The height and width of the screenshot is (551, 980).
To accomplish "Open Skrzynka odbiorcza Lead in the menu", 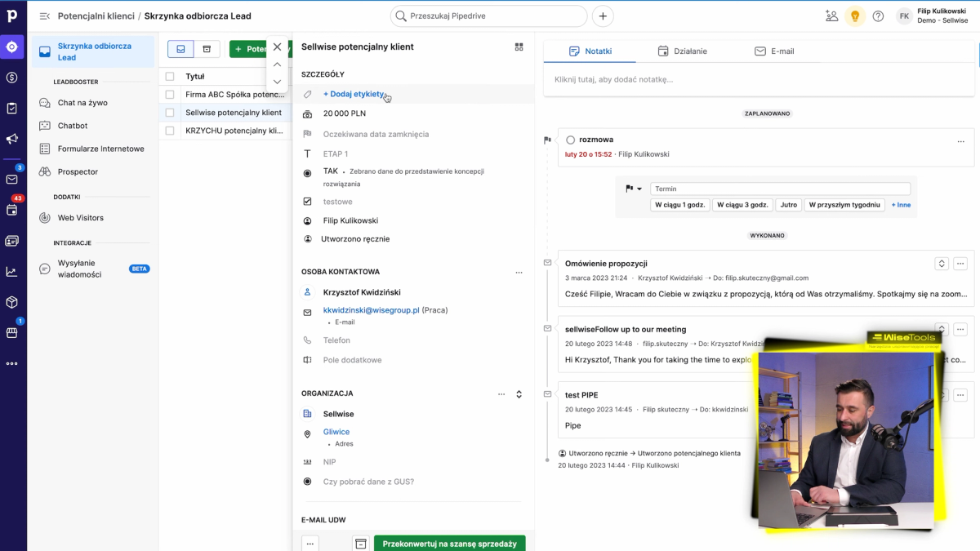I will tap(93, 51).
